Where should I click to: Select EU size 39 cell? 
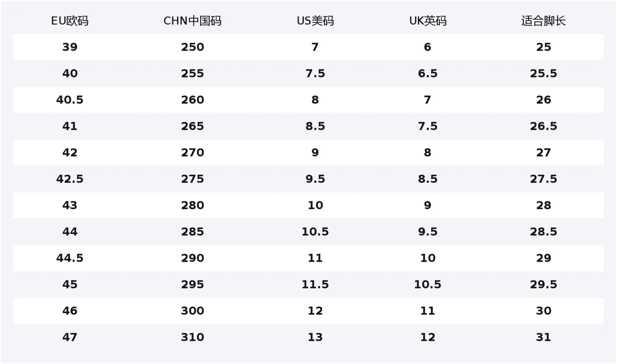(x=70, y=47)
